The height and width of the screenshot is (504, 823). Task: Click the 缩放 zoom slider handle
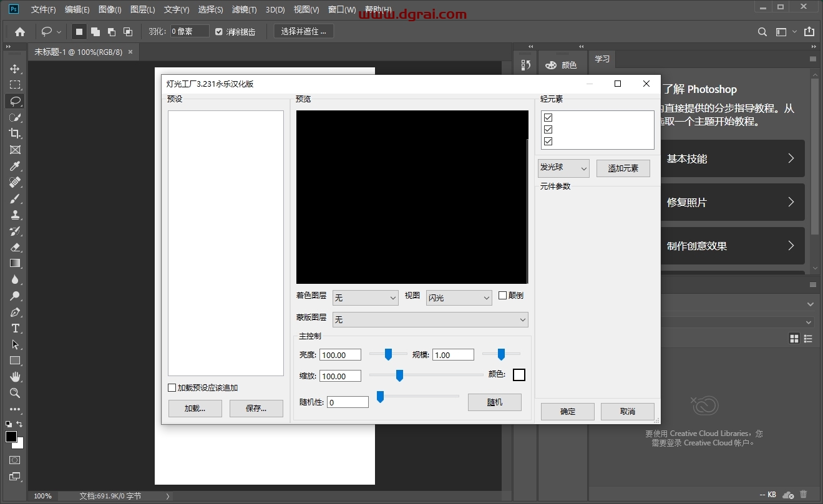coord(399,375)
